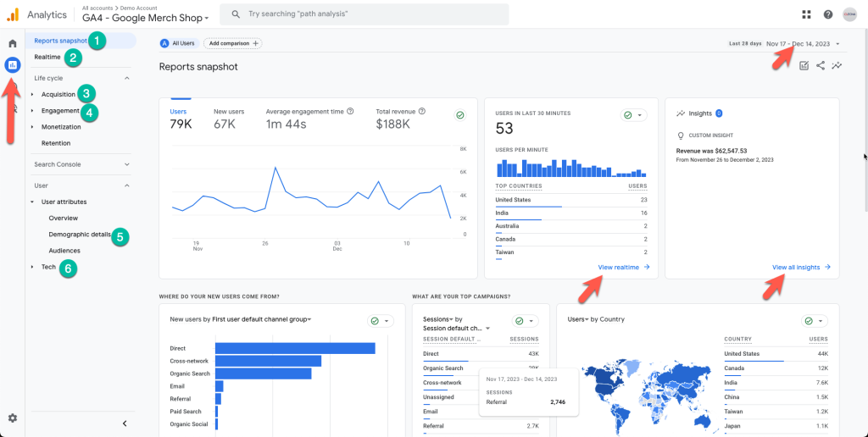This screenshot has height=437, width=868.
Task: Open status dropdown on new users channel card
Action: click(381, 321)
